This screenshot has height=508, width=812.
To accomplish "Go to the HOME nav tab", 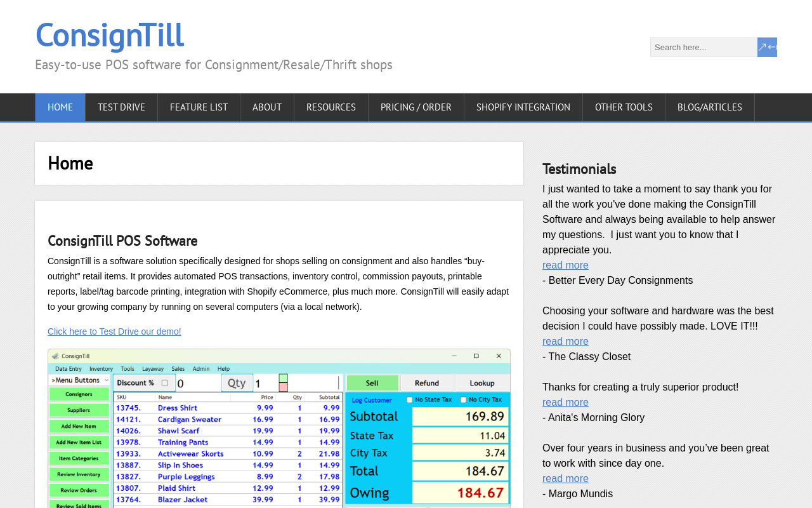I will 60,107.
